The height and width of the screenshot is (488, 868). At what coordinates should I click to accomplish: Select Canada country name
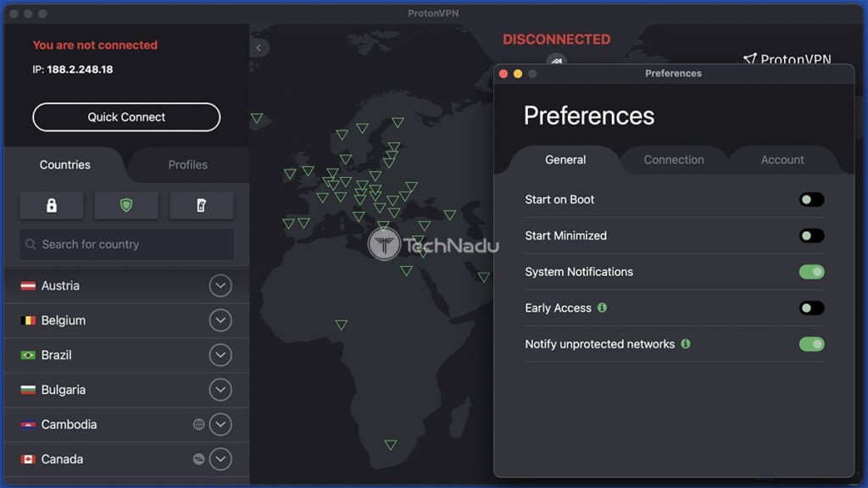[62, 459]
